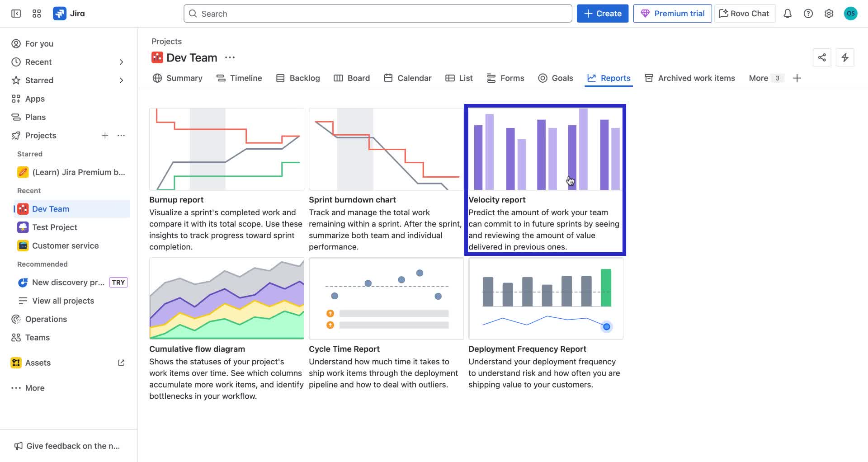Open Dev Team options via ellipsis
Viewport: 868px width, 462px height.
click(x=230, y=57)
